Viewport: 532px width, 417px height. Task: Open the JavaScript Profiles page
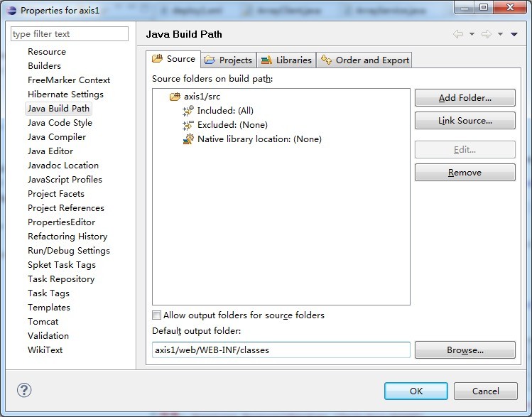pyautogui.click(x=65, y=180)
